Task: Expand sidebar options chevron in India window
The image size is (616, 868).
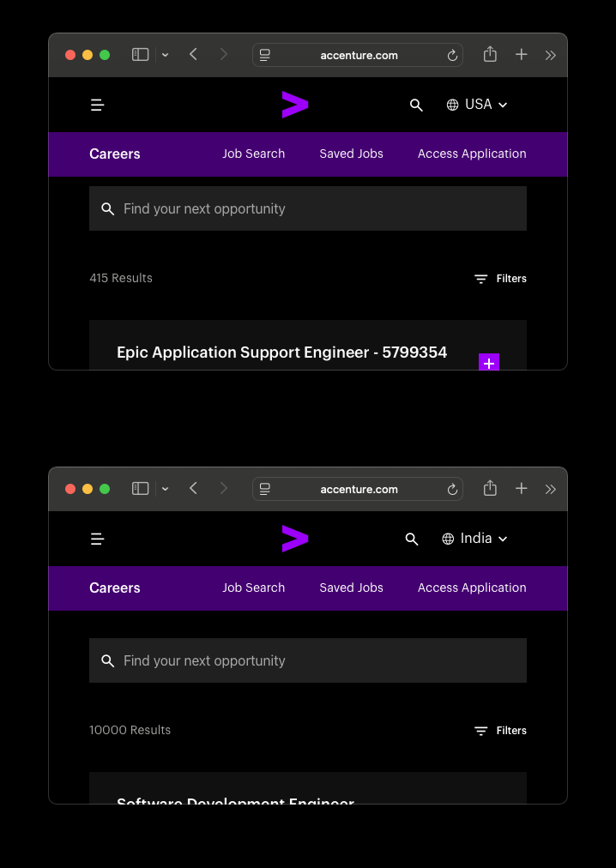Action: 165,489
